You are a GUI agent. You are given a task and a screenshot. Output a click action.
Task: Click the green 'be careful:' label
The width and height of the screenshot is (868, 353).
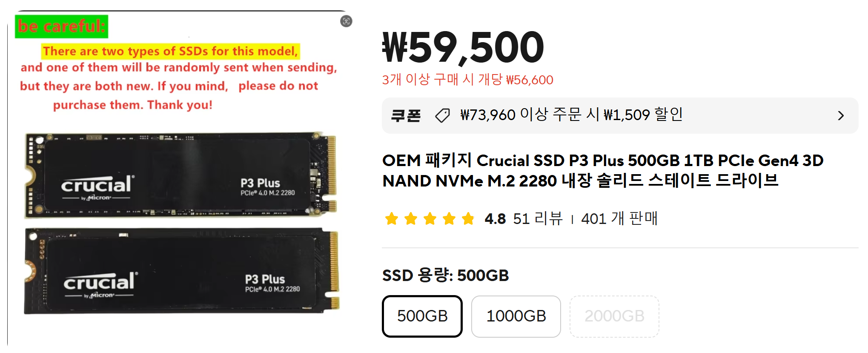click(x=62, y=26)
